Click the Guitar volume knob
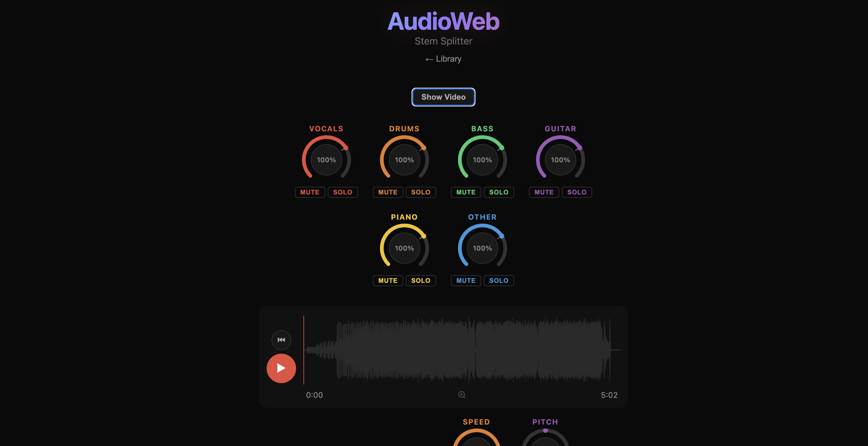The height and width of the screenshot is (446, 868). tap(560, 160)
